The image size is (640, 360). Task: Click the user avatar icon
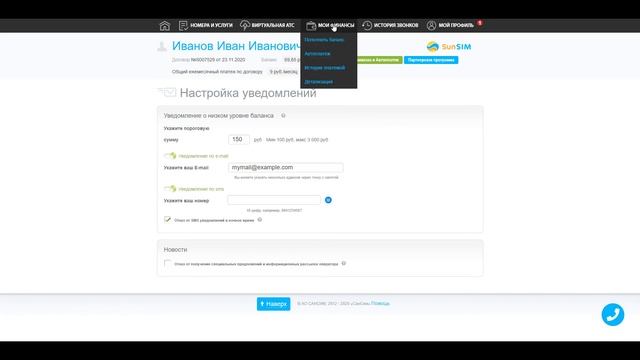coord(162,47)
